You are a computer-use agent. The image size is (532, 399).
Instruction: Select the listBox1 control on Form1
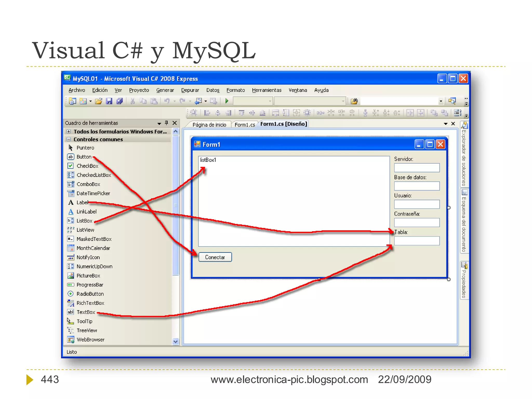point(294,201)
